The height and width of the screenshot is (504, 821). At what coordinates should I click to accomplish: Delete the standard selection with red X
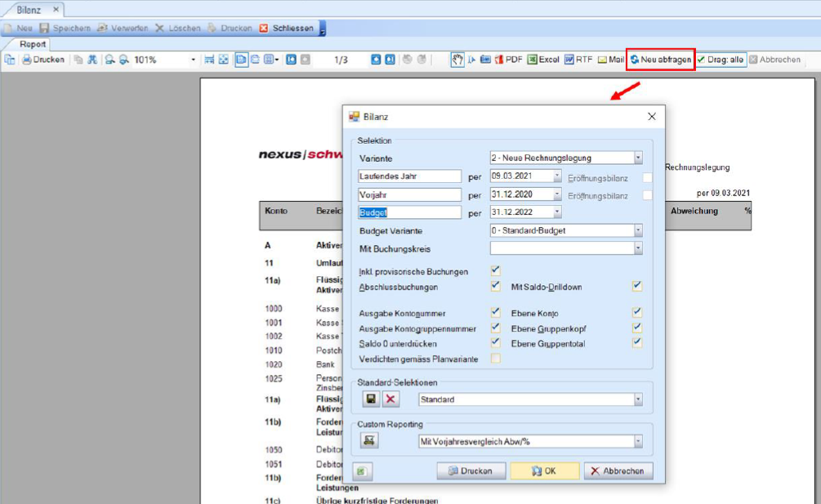(391, 399)
